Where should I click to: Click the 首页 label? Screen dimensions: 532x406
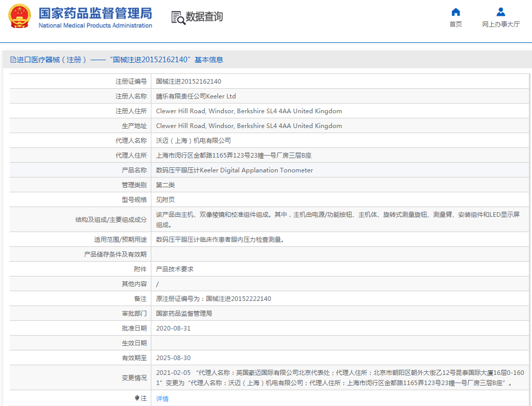[x=456, y=24]
